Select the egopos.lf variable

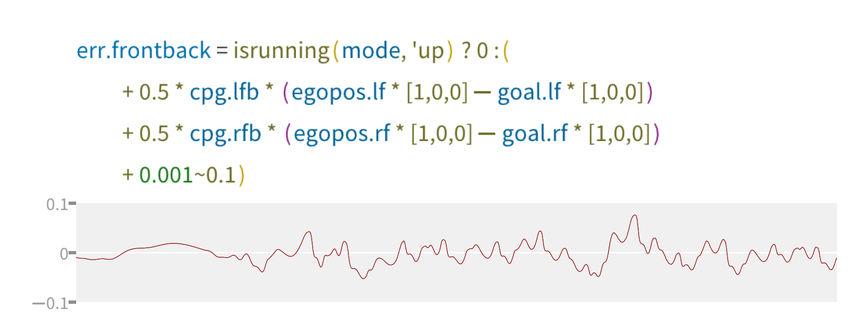tap(338, 92)
